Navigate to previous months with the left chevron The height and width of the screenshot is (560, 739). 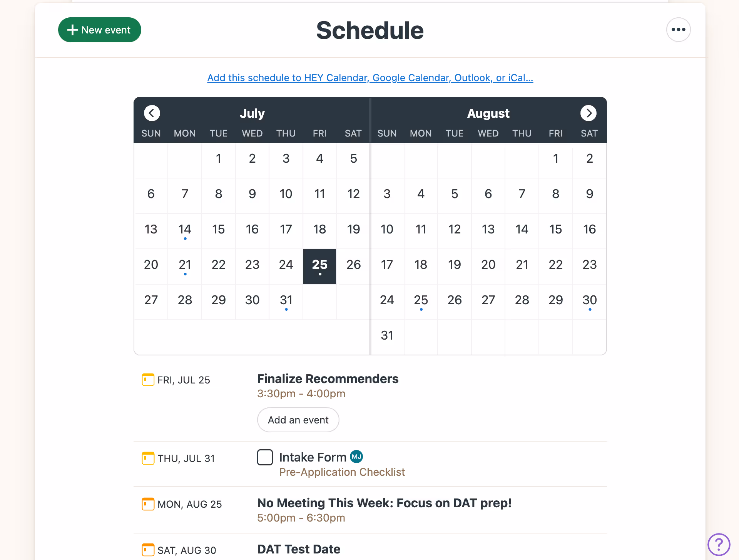pyautogui.click(x=152, y=113)
